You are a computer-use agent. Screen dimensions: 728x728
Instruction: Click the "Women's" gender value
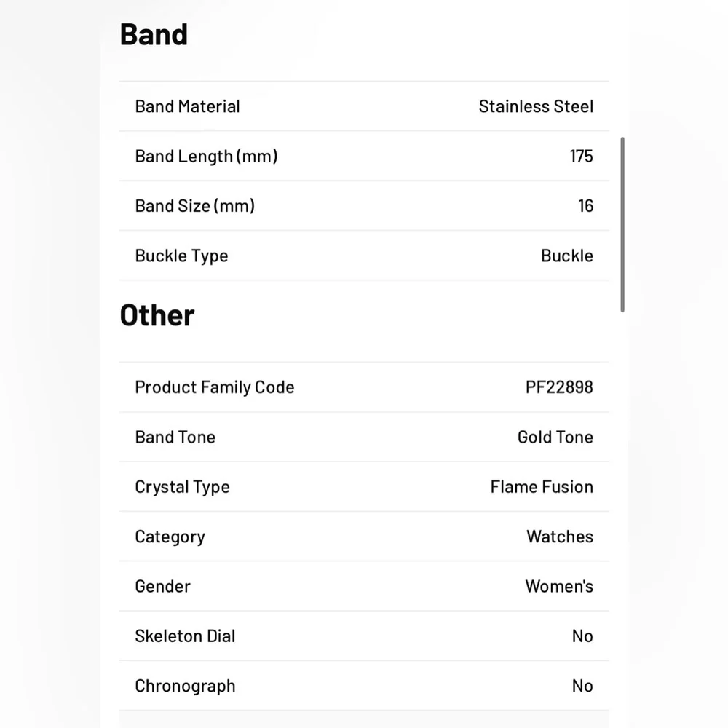tap(559, 586)
